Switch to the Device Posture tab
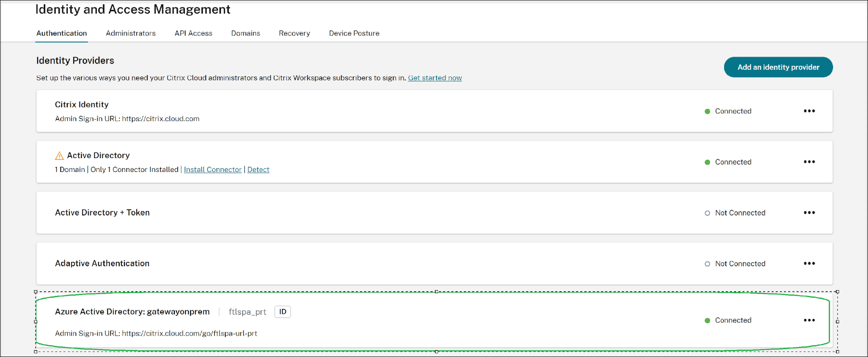 click(x=354, y=33)
